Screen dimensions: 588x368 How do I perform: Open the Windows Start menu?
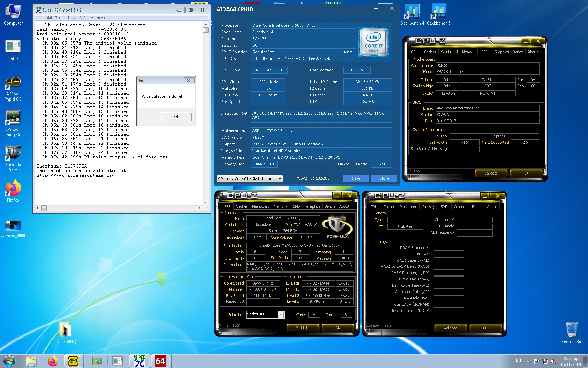pos(9,361)
